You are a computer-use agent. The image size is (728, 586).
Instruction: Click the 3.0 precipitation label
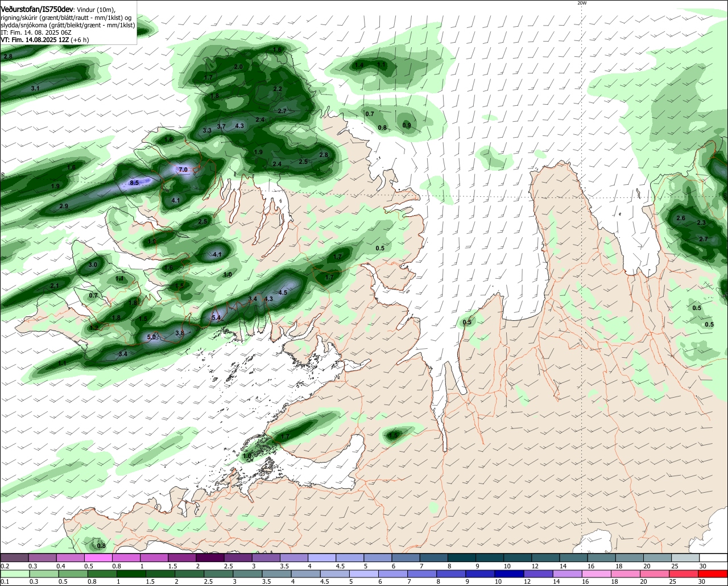point(93,265)
